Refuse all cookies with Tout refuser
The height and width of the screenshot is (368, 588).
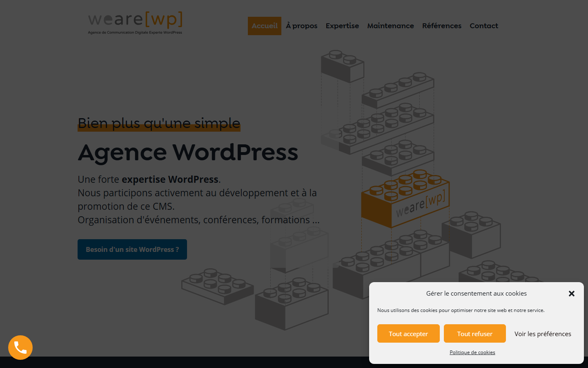pyautogui.click(x=475, y=334)
